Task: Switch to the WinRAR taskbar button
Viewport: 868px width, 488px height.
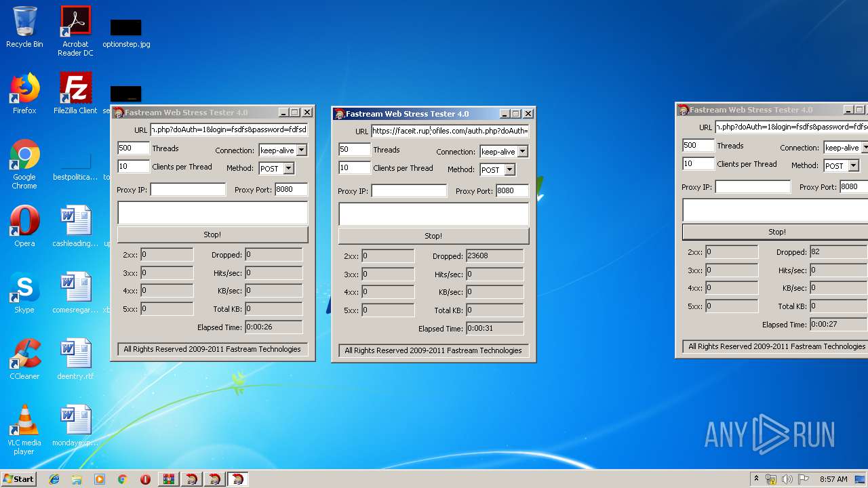Action: tap(168, 479)
